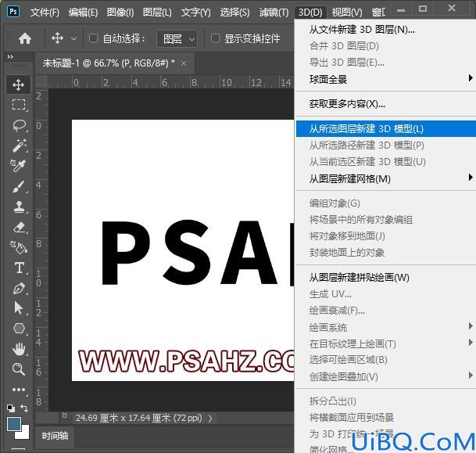
Task: Swap foreground and background colors
Action: point(24,408)
